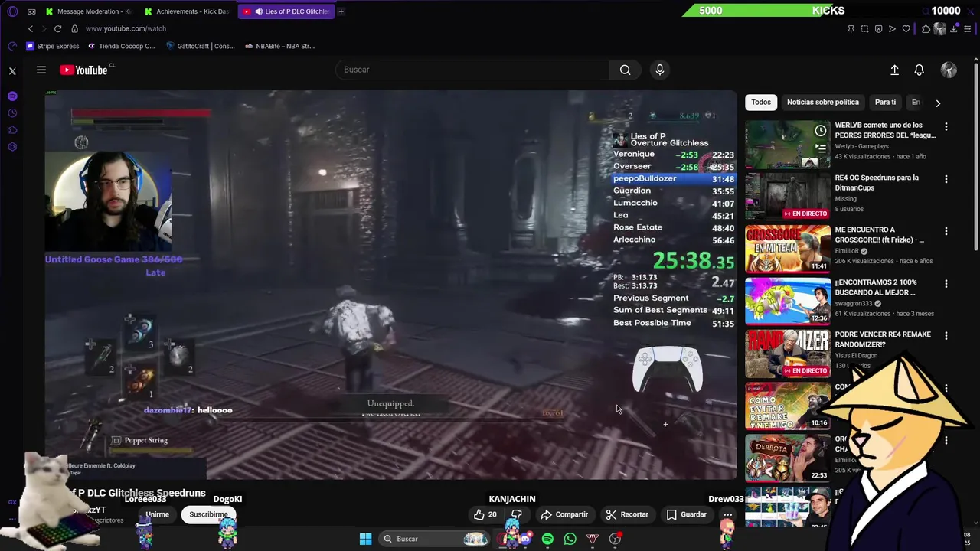Open browser extensions cube icon
This screenshot has width=980, height=551.
pyautogui.click(x=926, y=28)
